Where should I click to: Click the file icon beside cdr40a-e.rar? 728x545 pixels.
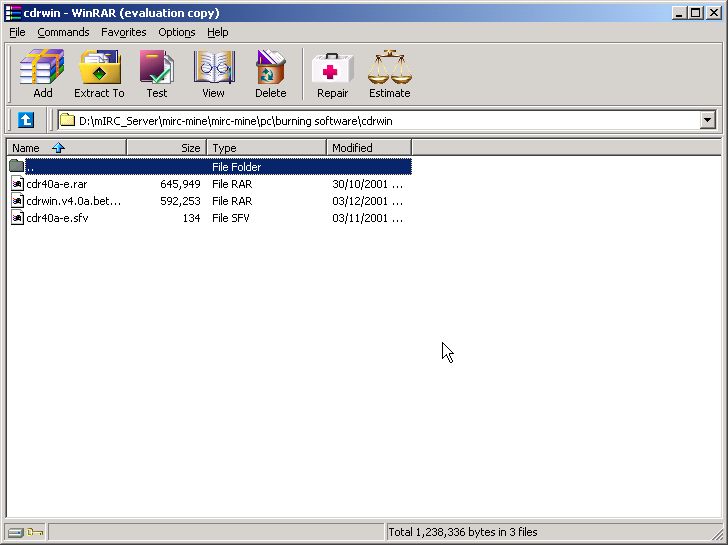click(x=17, y=184)
